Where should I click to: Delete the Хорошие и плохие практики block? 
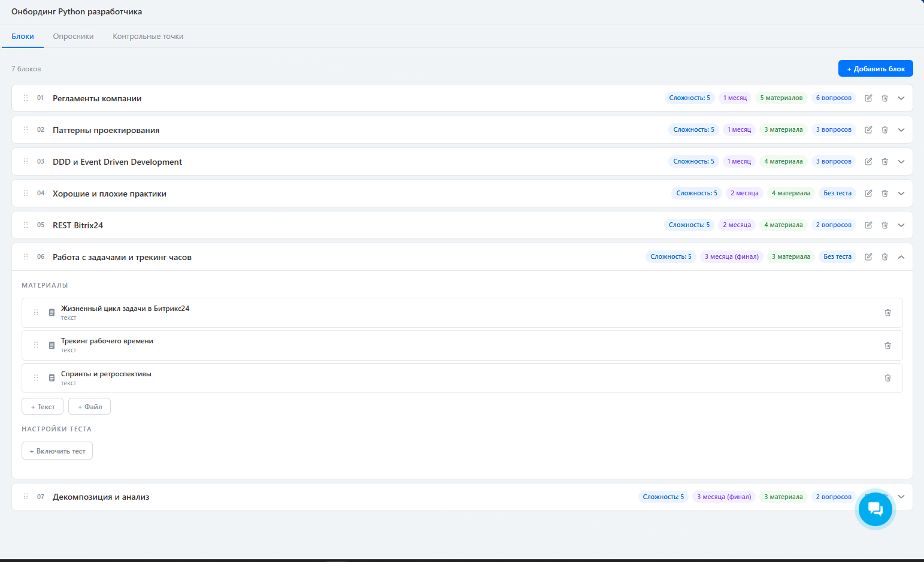point(884,194)
